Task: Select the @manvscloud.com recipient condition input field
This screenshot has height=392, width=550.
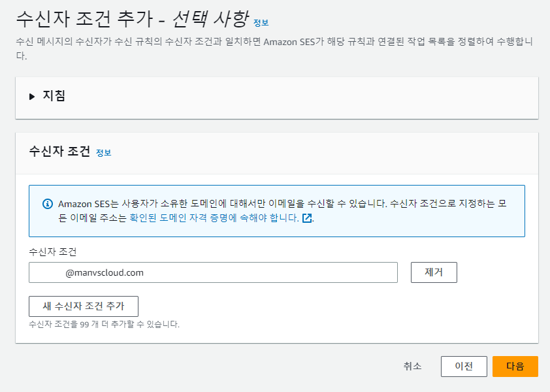Action: coord(213,272)
